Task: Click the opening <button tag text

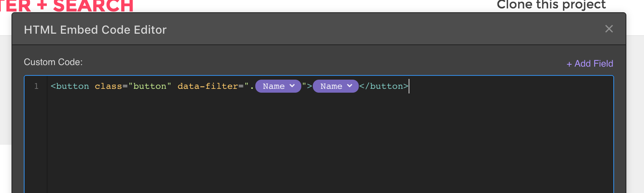Action: pos(70,86)
